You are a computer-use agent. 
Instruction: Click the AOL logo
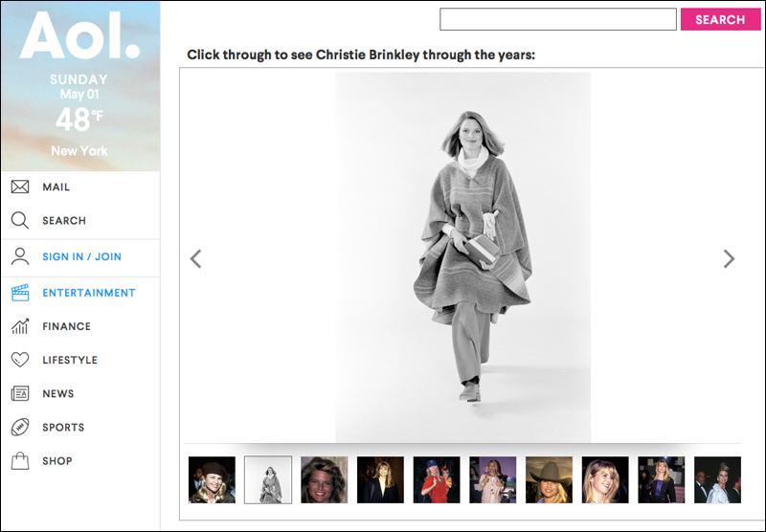(x=79, y=37)
